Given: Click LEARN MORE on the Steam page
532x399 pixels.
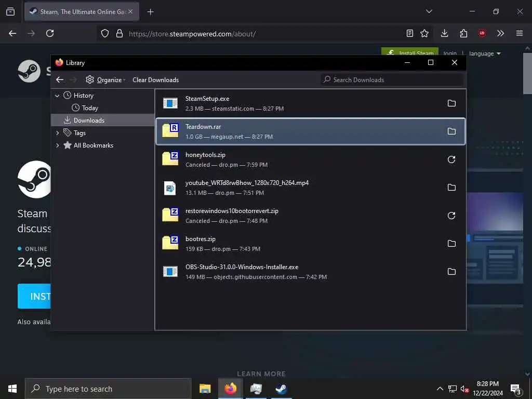Looking at the screenshot, I should [261, 374].
